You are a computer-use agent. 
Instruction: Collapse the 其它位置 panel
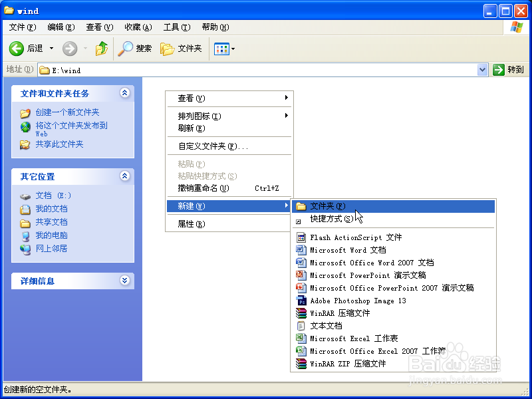tap(125, 176)
